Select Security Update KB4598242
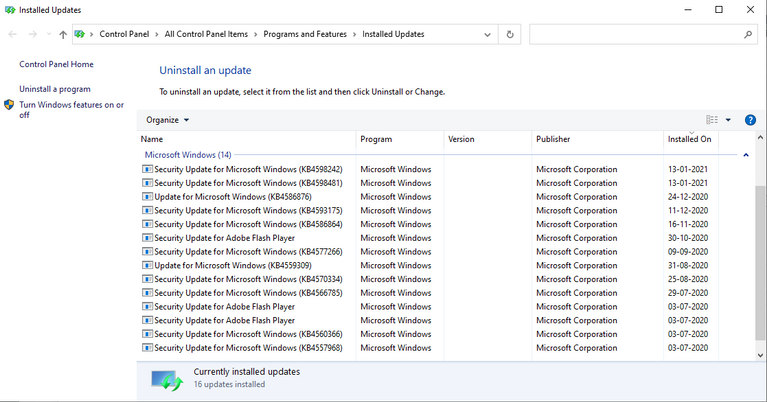This screenshot has height=402, width=767. pos(248,169)
